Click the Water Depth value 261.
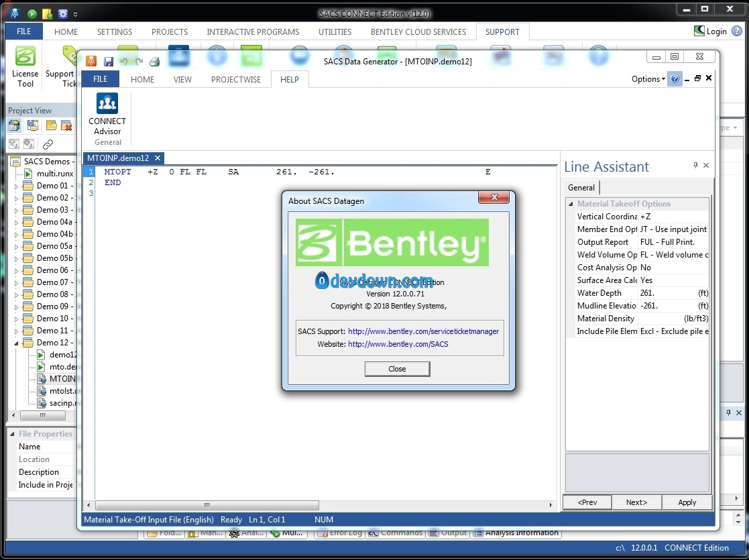This screenshot has width=749, height=560. (673, 293)
